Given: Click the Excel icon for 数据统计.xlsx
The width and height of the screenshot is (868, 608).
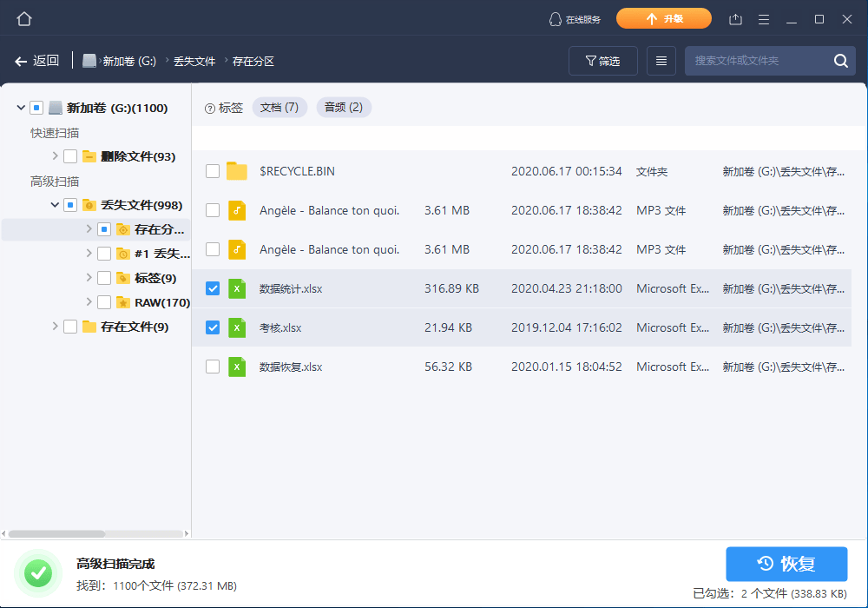Looking at the screenshot, I should point(237,288).
